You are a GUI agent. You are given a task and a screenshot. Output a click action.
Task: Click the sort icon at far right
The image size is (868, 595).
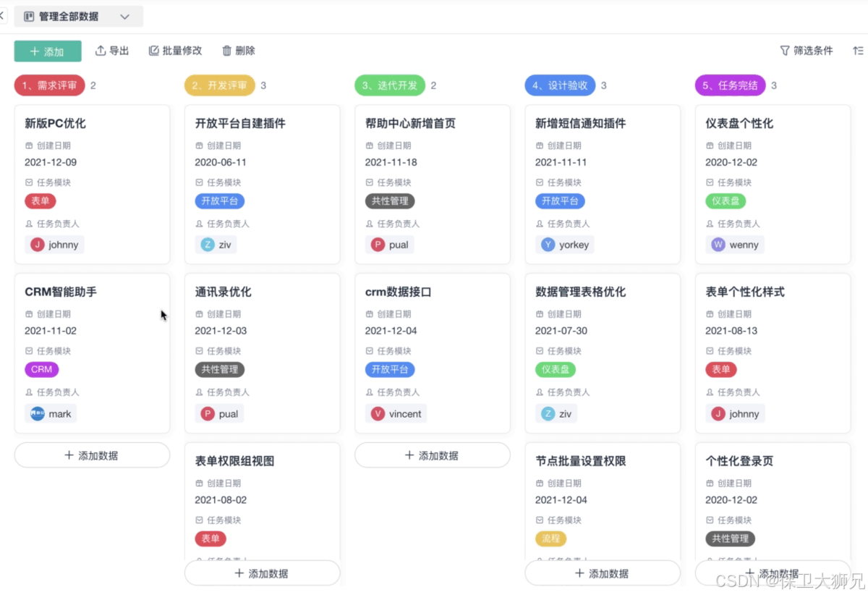(858, 51)
